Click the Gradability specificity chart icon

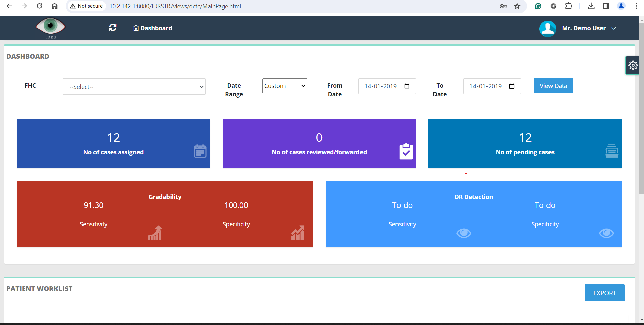coord(298,233)
